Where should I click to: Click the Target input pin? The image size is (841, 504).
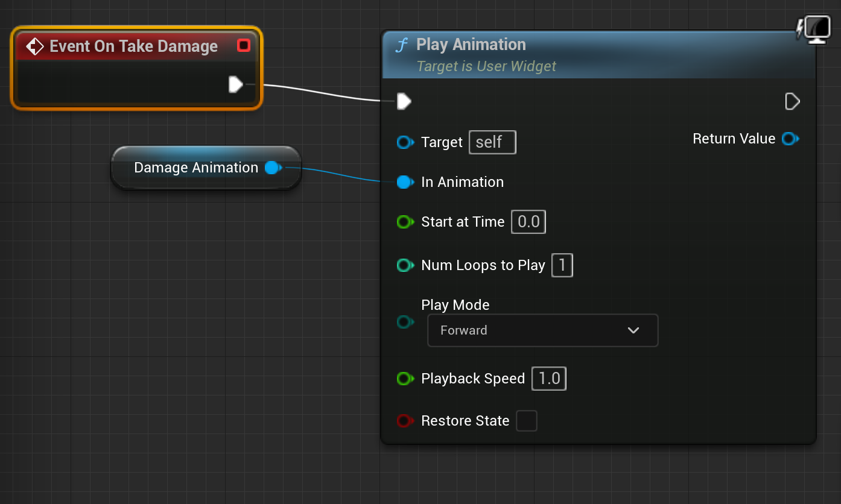point(405,142)
